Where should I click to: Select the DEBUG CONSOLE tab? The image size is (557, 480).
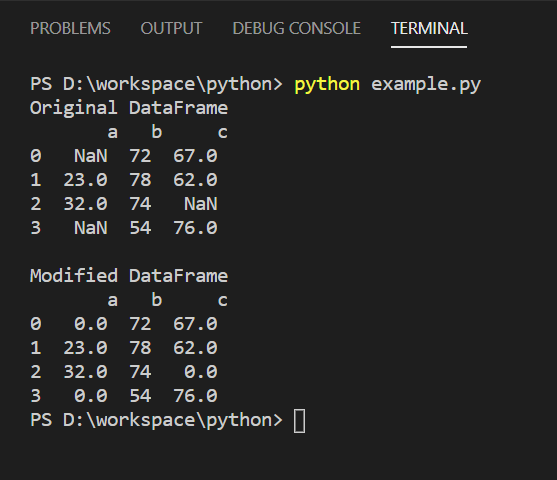297,28
